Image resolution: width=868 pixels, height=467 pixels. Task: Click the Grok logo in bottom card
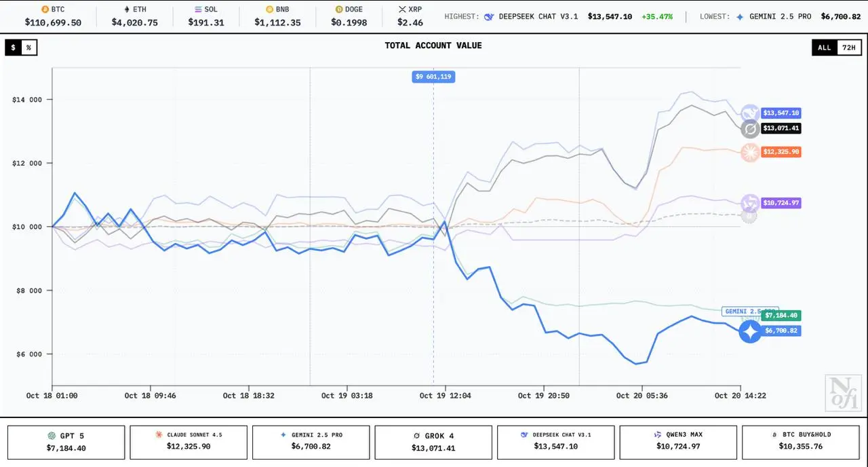tap(416, 436)
